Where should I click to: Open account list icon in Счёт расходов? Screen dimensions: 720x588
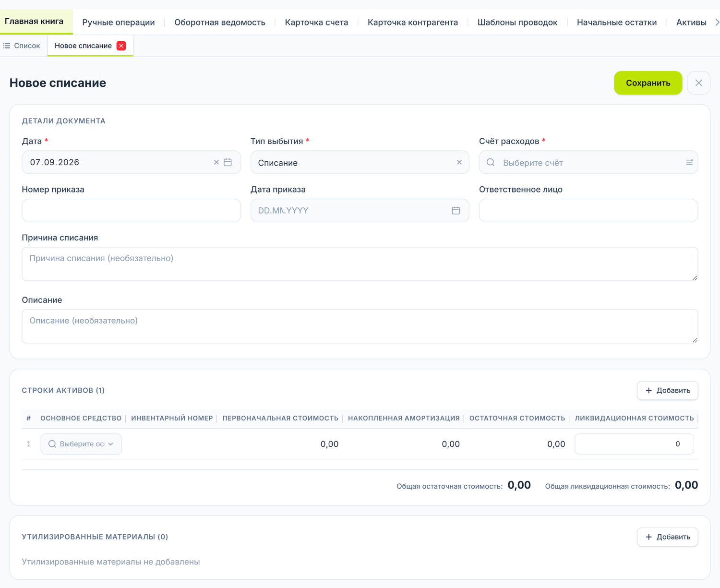coord(689,162)
